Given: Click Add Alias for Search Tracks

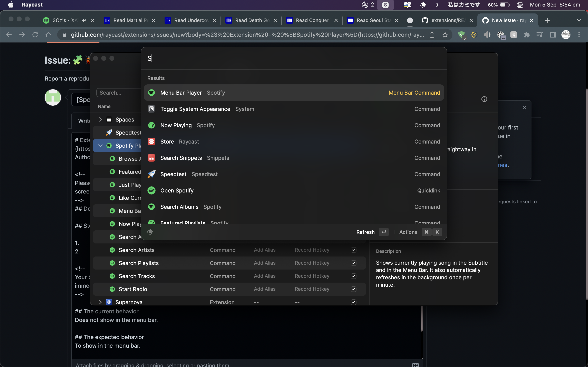Looking at the screenshot, I should 264,276.
